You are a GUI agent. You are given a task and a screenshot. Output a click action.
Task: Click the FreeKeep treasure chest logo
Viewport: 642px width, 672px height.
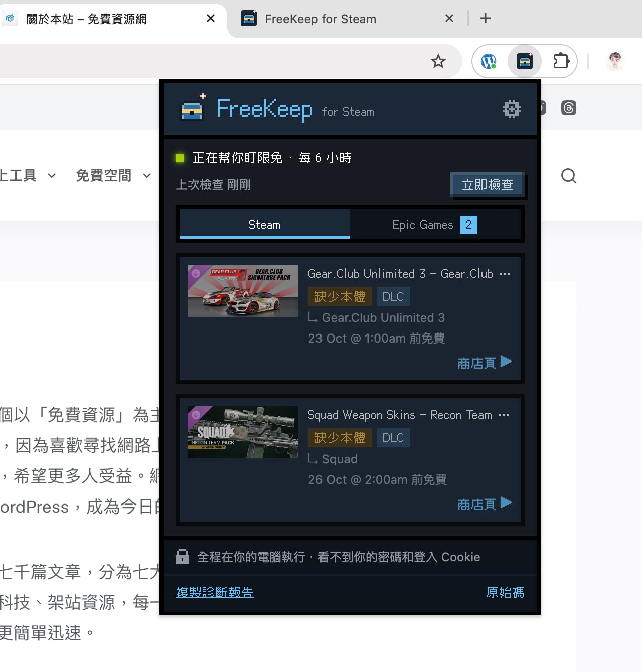[193, 108]
